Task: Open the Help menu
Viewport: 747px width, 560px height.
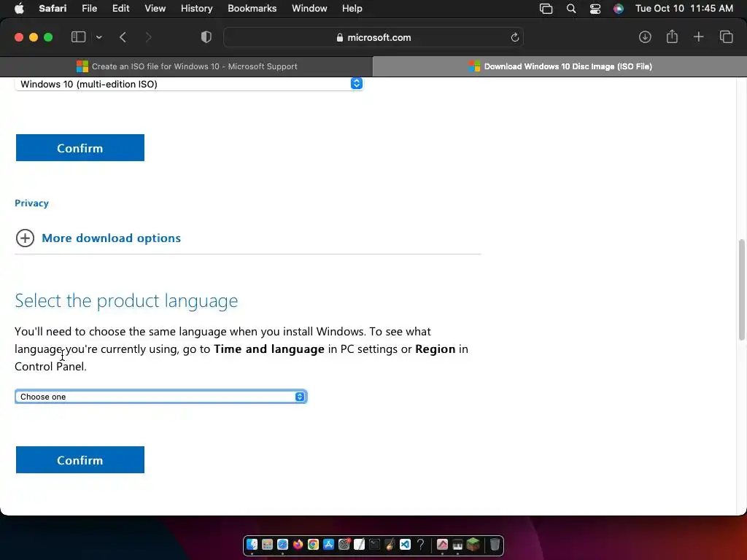Action: pos(352,9)
